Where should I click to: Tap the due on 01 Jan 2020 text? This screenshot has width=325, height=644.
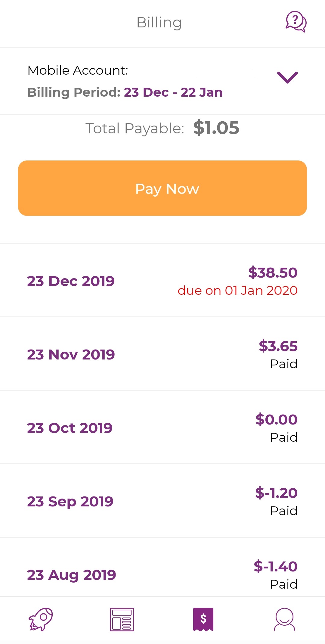point(237,291)
